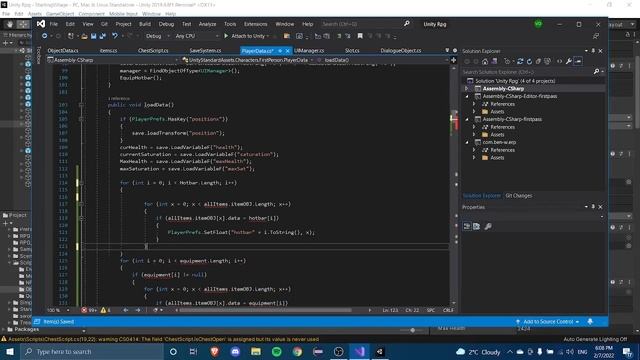Click the Save icon in Visual Studio toolbar
This screenshot has width=640, height=360.
click(93, 36)
